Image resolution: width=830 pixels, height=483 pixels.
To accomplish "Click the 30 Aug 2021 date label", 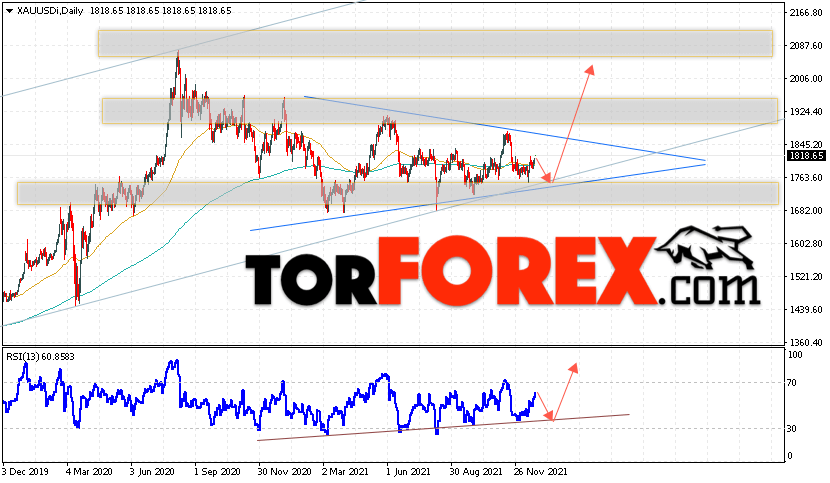I will pyautogui.click(x=476, y=471).
